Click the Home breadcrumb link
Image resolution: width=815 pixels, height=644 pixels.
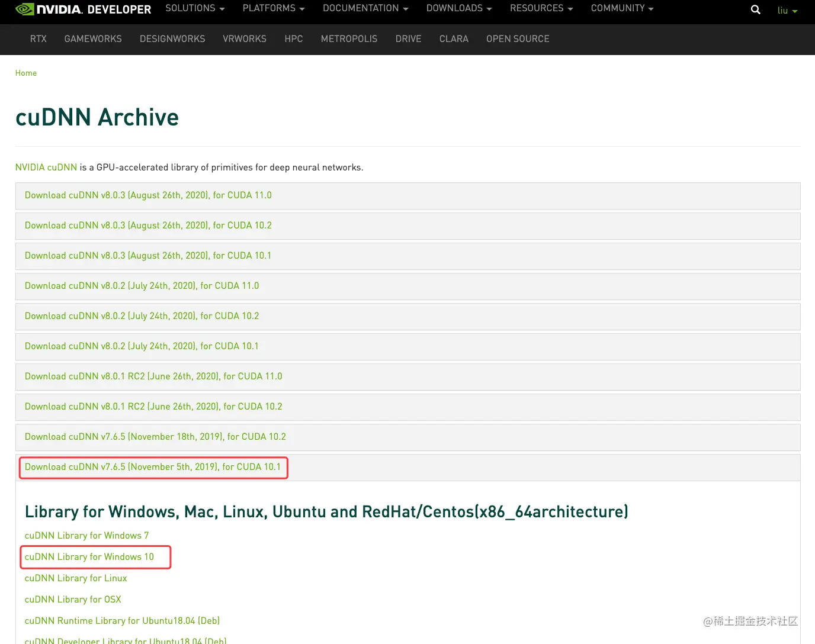point(26,73)
